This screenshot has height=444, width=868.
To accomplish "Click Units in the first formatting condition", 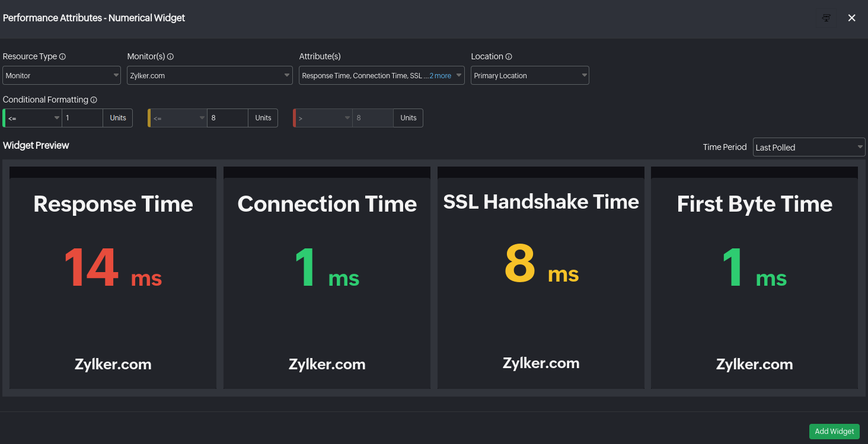I will [x=117, y=118].
